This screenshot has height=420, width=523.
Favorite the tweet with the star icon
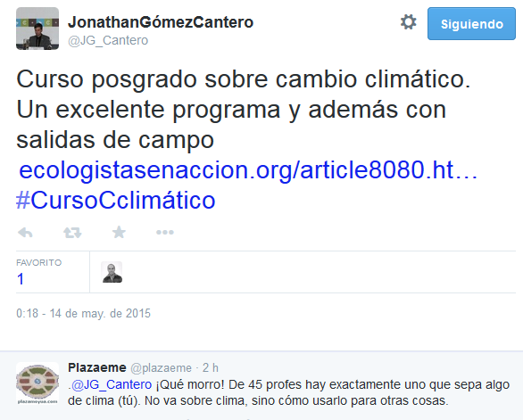119,232
